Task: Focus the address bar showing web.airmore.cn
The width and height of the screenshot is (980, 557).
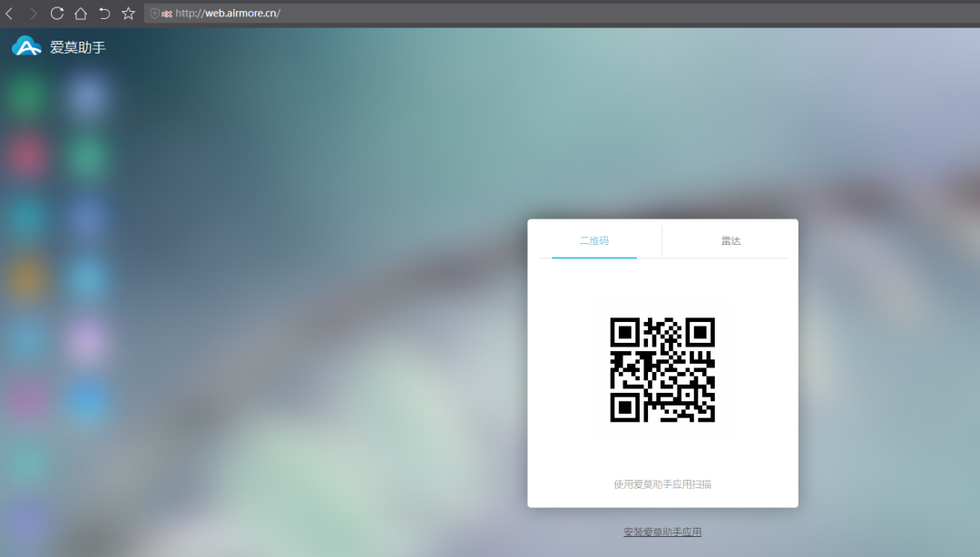Action: [562, 13]
